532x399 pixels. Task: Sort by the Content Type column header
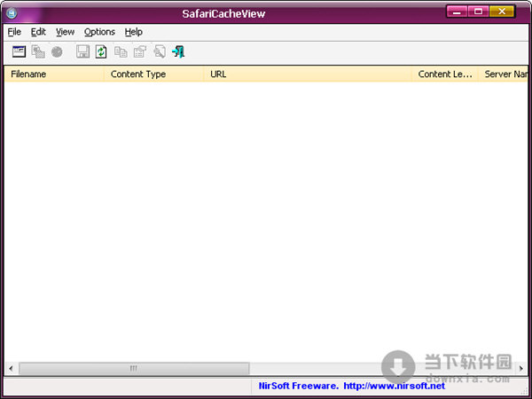point(153,74)
